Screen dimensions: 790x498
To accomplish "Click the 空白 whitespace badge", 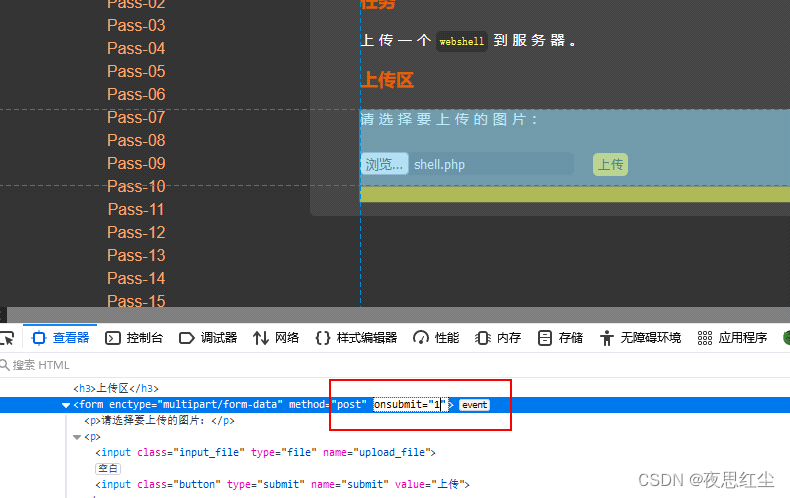I will [x=108, y=468].
